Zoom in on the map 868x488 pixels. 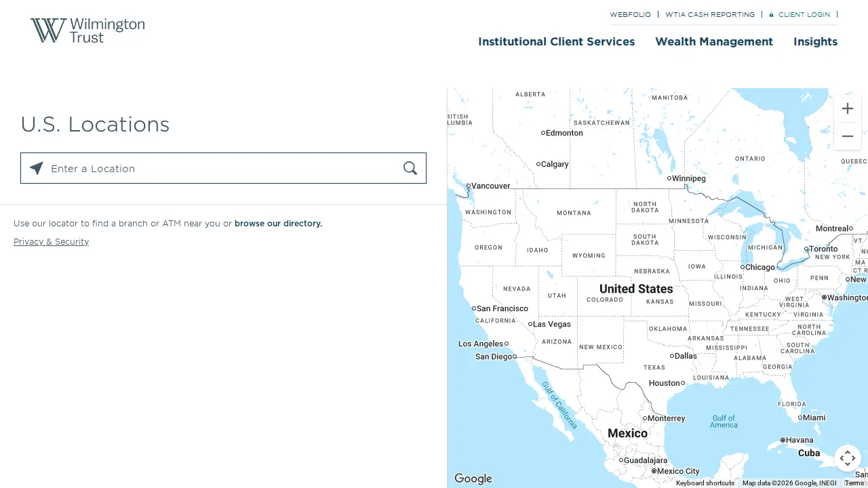(848, 108)
